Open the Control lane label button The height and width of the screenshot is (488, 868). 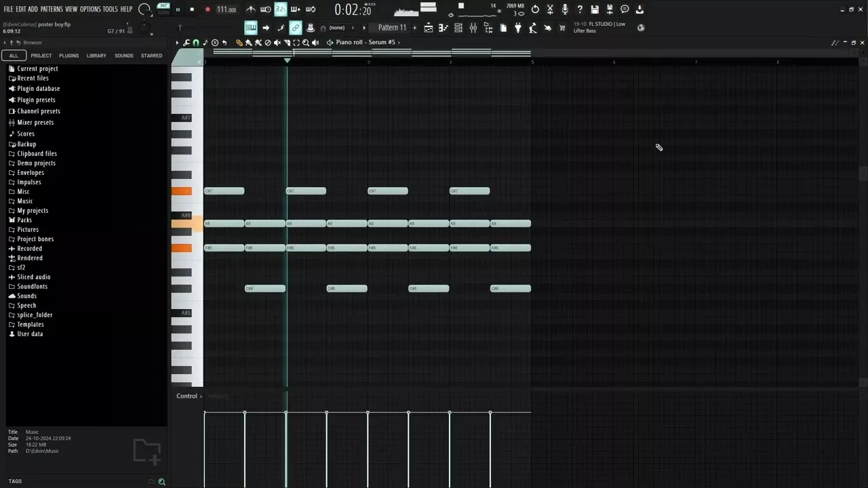click(x=186, y=396)
